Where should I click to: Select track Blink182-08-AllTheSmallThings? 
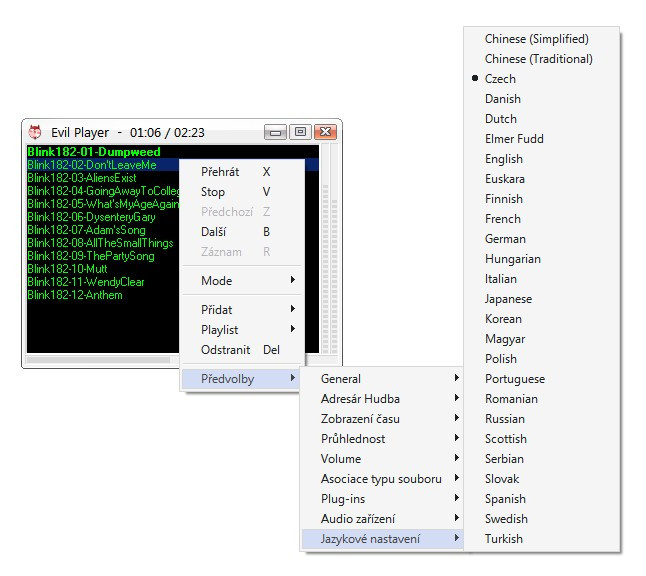coord(101,243)
